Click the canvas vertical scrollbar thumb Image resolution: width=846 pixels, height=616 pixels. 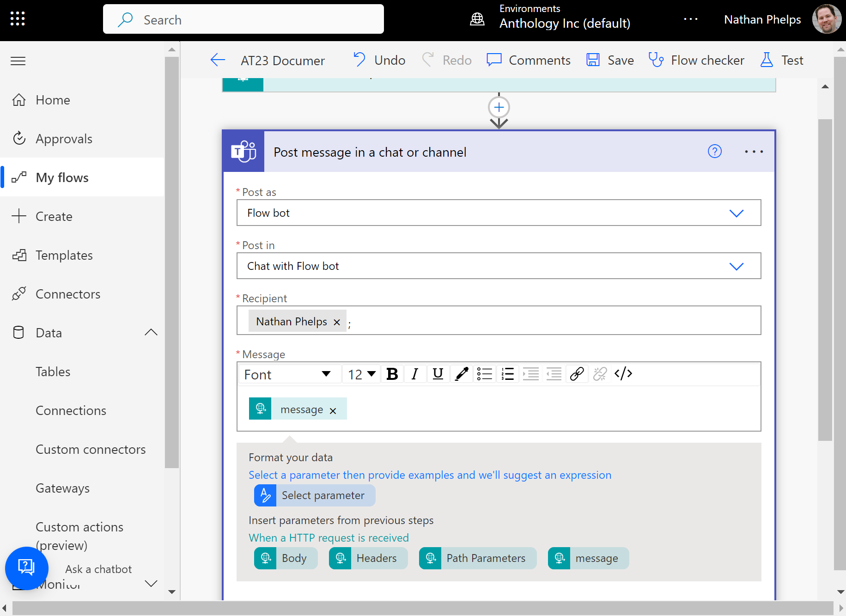(825, 280)
